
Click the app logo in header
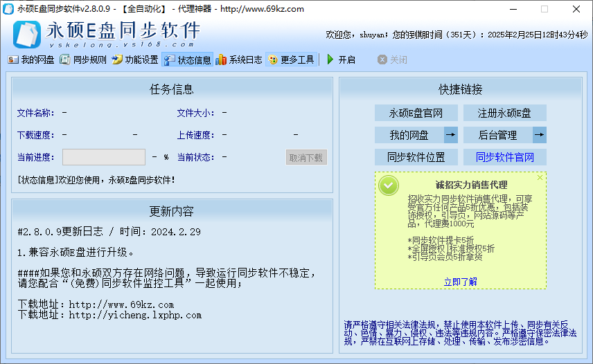[x=27, y=33]
